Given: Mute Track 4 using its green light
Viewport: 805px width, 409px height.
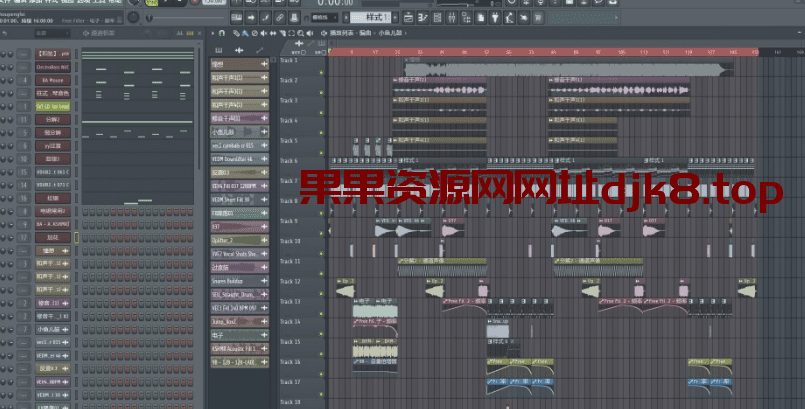Looking at the screenshot, I should [x=322, y=132].
